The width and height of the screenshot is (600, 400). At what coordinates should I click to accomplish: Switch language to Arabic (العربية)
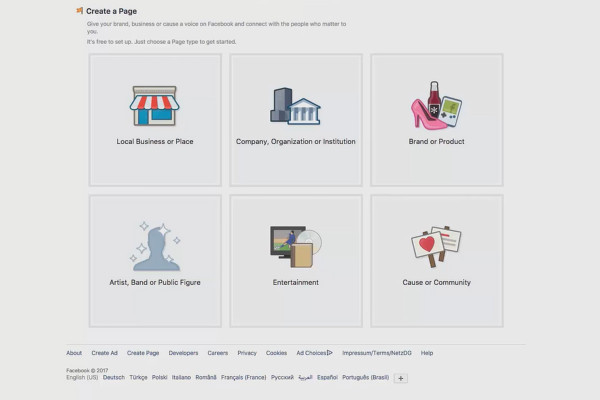pos(305,377)
